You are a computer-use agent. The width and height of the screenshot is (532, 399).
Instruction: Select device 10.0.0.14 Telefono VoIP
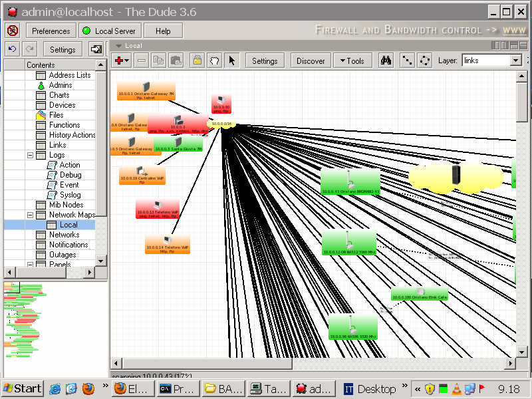pos(168,245)
